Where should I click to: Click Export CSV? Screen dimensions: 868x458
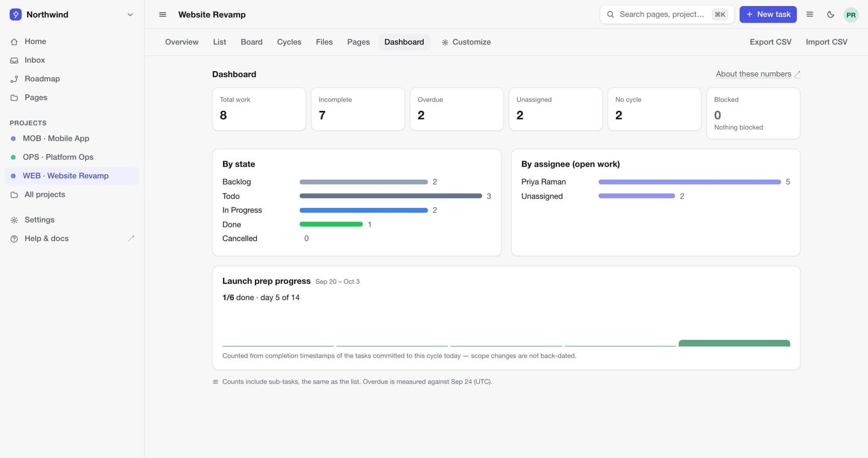pos(770,42)
